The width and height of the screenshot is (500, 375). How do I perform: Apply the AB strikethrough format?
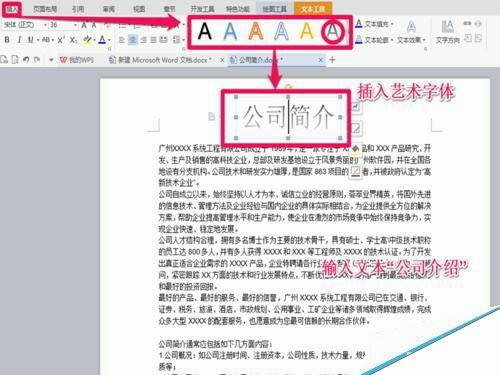46,40
